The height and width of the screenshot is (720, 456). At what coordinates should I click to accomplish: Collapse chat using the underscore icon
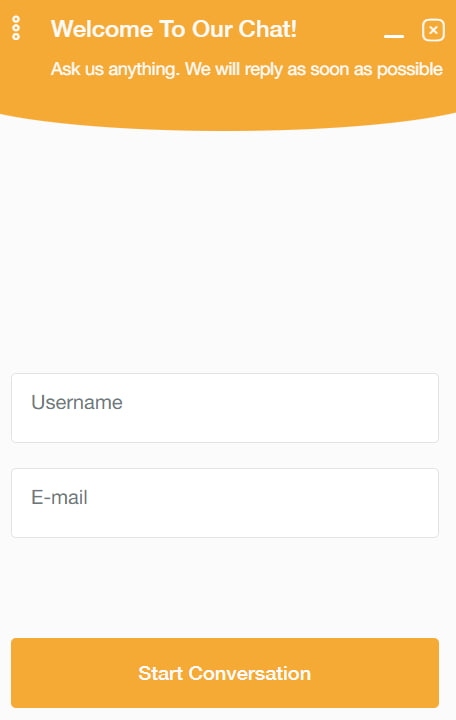pyautogui.click(x=394, y=36)
